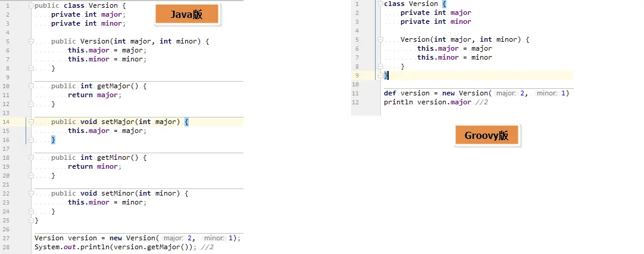Image resolution: width=644 pixels, height=254 pixels.
Task: Click the Java fold-end marker on line 24
Action: click(x=31, y=212)
